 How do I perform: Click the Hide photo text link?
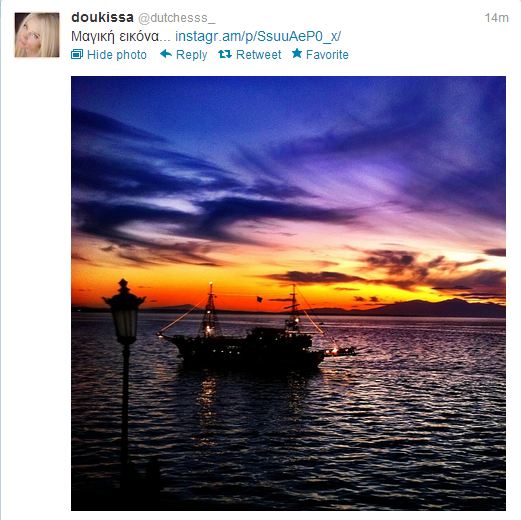coord(117,55)
